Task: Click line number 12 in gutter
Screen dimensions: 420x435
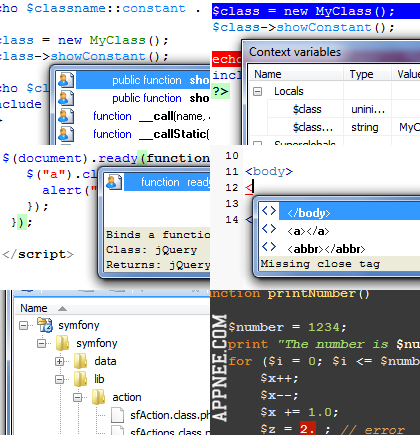Action: [x=232, y=188]
